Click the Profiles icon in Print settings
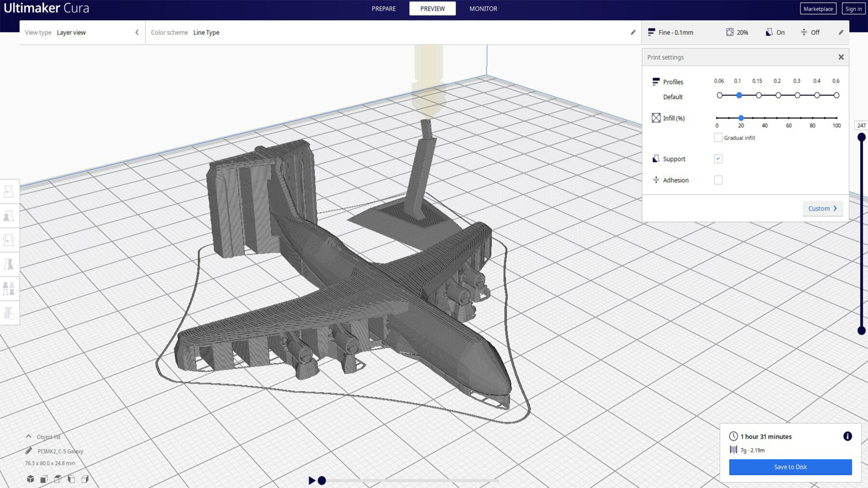868x488 pixels. (x=655, y=81)
